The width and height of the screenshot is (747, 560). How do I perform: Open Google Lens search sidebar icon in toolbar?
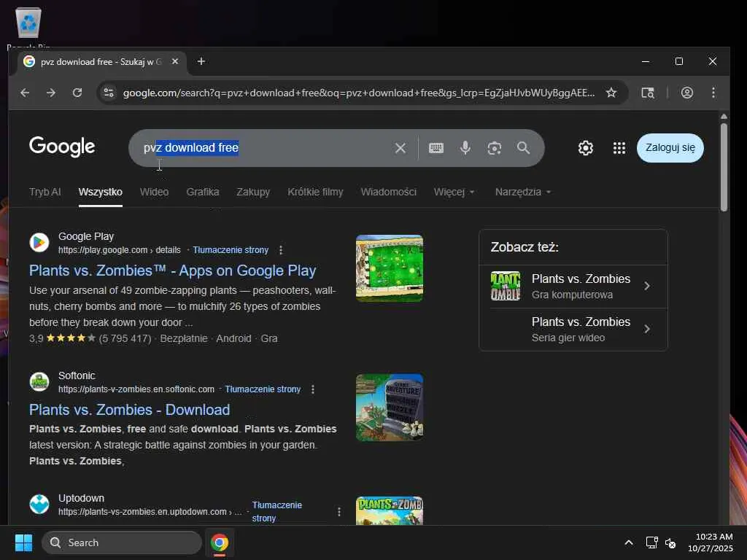tap(648, 93)
